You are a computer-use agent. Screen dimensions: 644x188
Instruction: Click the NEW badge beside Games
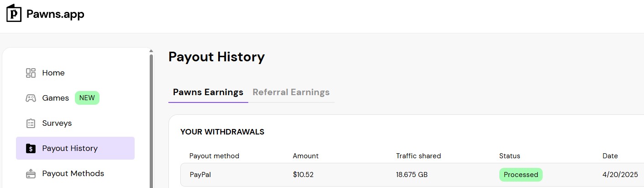point(87,98)
